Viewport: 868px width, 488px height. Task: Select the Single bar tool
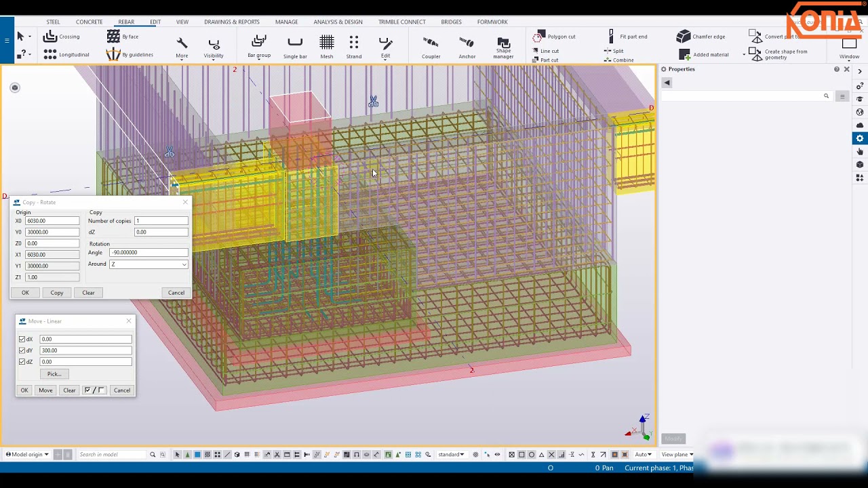pyautogui.click(x=295, y=47)
